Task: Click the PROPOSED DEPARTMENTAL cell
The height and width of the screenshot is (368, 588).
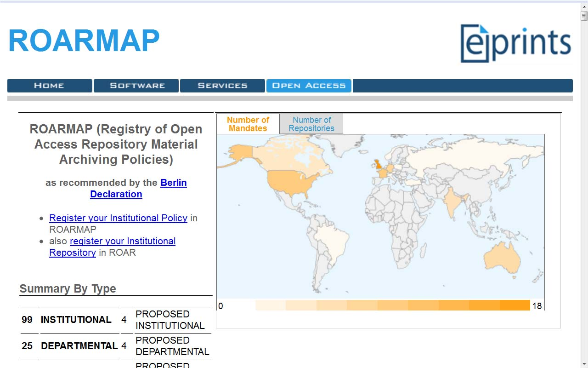Action: coord(172,346)
